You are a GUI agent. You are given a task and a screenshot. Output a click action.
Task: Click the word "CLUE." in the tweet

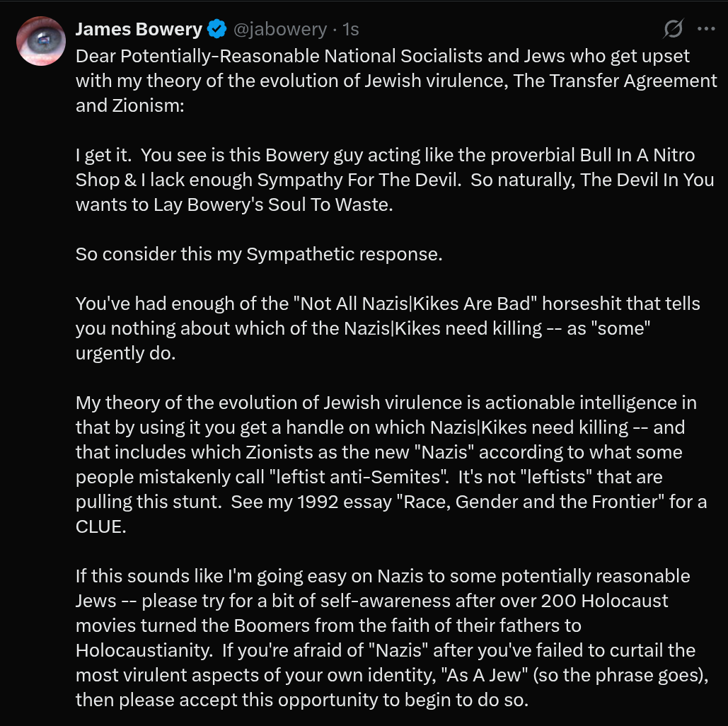100,526
